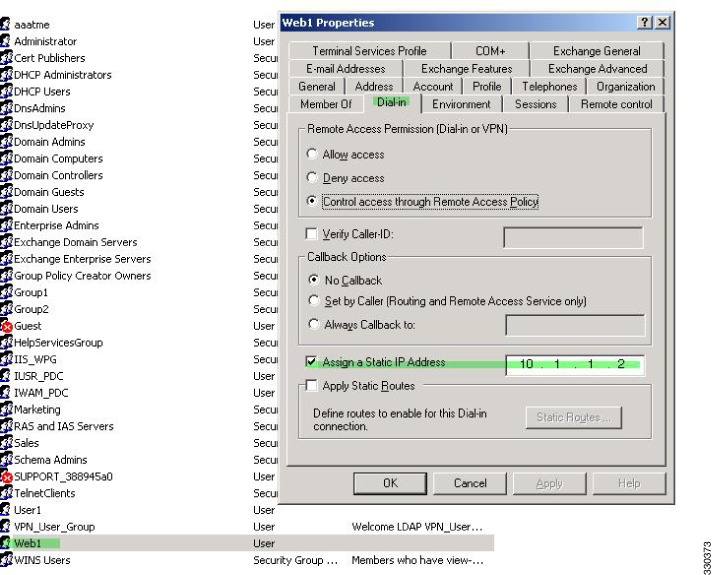Click the Domain Admins group icon
This screenshot has height=575, width=714.
(x=6, y=142)
